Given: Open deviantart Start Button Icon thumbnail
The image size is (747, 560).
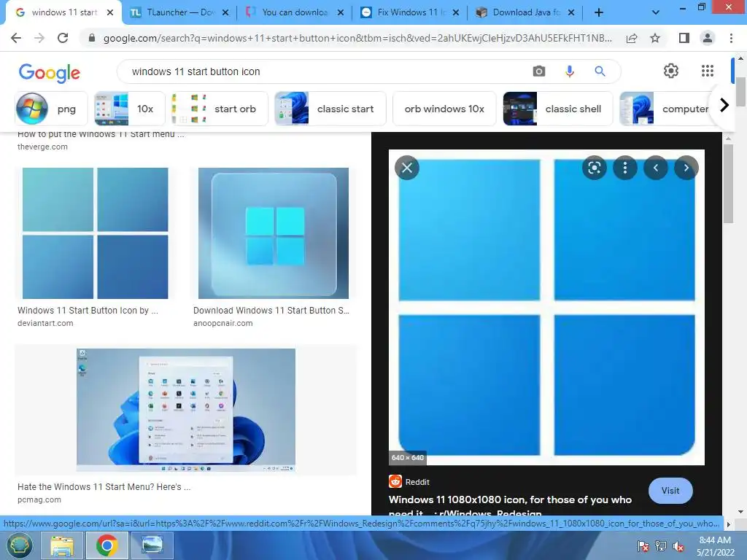Looking at the screenshot, I should pos(96,233).
